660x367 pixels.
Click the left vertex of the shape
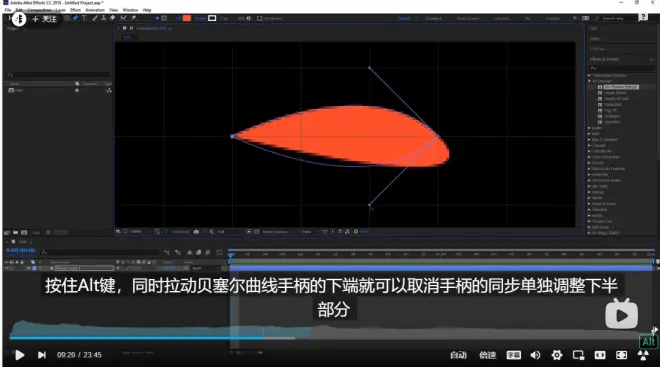pos(232,136)
